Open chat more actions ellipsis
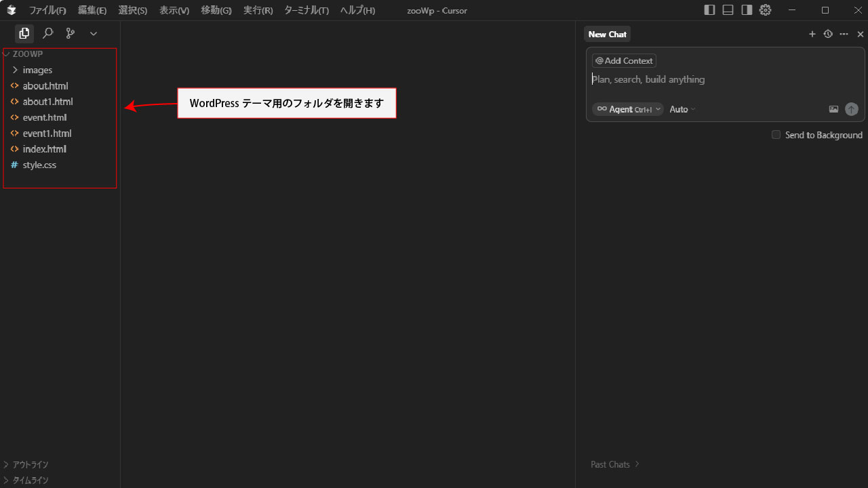Image resolution: width=868 pixels, height=488 pixels. pos(844,34)
